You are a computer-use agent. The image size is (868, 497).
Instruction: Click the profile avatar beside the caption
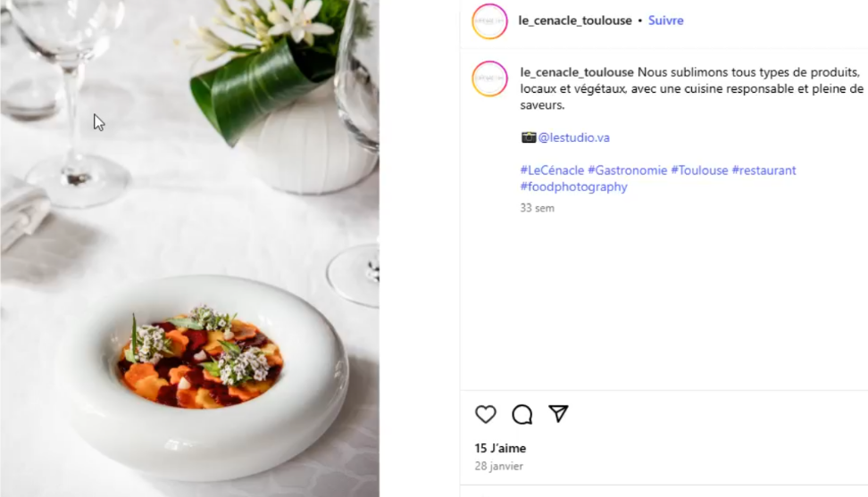tap(489, 79)
